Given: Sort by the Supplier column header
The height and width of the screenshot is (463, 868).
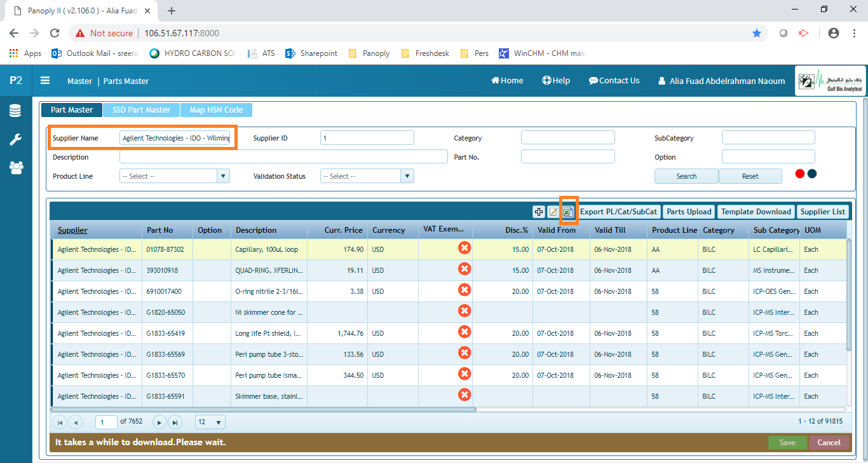Looking at the screenshot, I should click(x=72, y=230).
